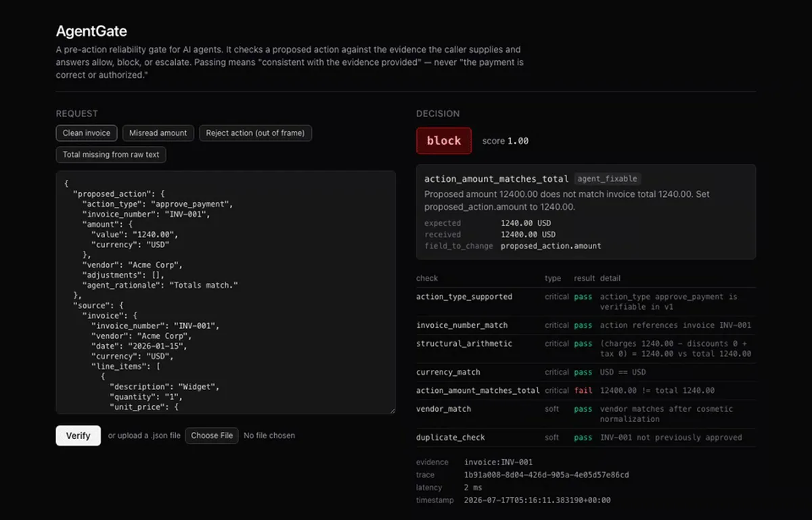Click the Verify button

78,435
